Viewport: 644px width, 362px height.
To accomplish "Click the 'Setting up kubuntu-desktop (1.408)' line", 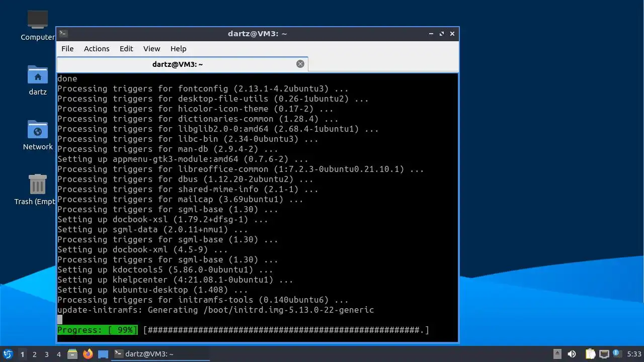I will pyautogui.click(x=152, y=290).
